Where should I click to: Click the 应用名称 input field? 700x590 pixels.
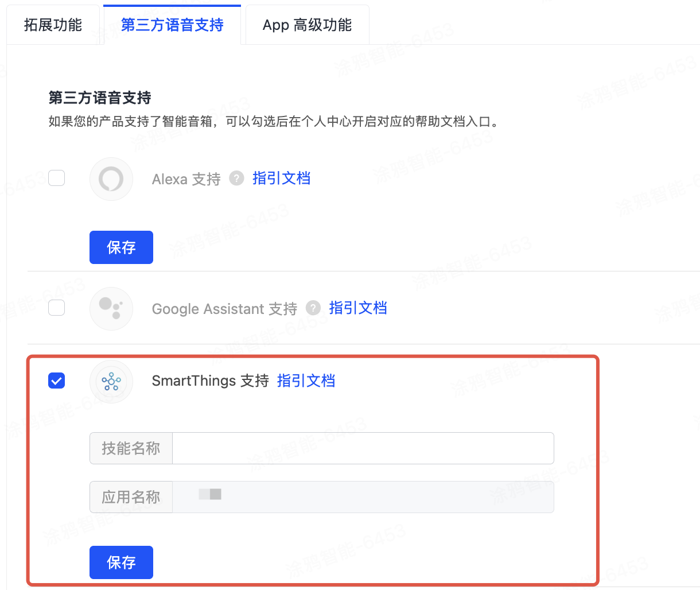tap(363, 497)
